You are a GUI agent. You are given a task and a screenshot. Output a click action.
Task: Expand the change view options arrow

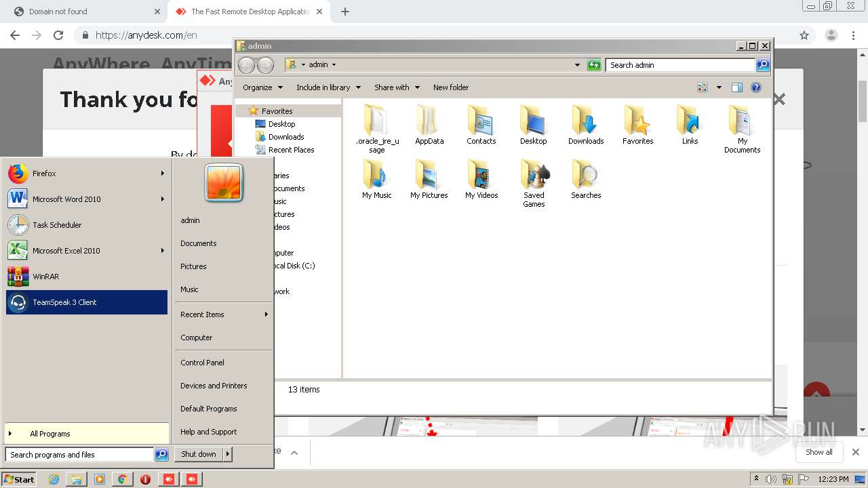(x=719, y=87)
